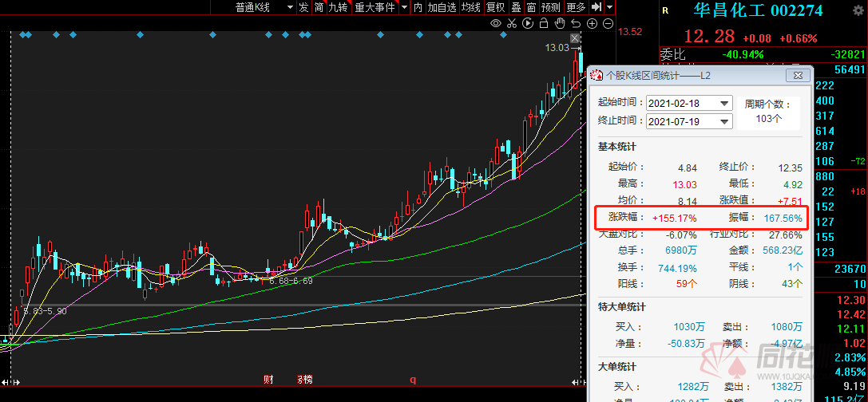This screenshot has width=868, height=402.
Task: Zoom in with the plus circle icon
Action: coord(592,23)
